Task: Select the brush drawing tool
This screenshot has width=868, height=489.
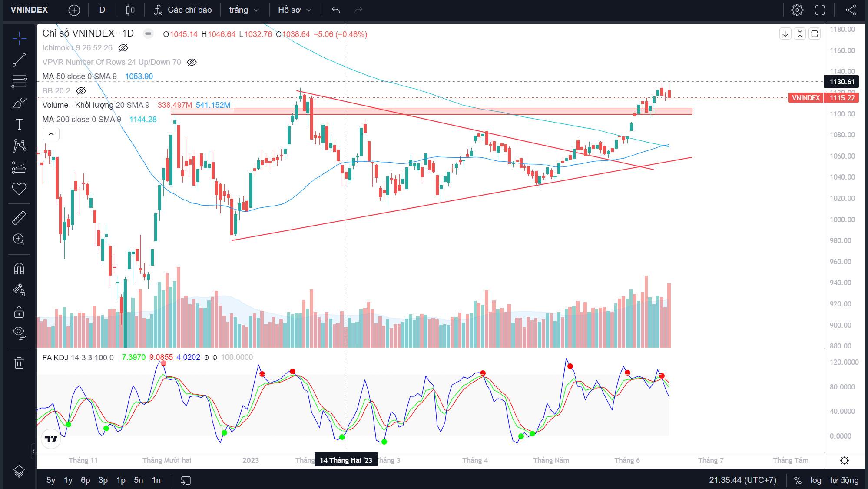Action: [19, 103]
